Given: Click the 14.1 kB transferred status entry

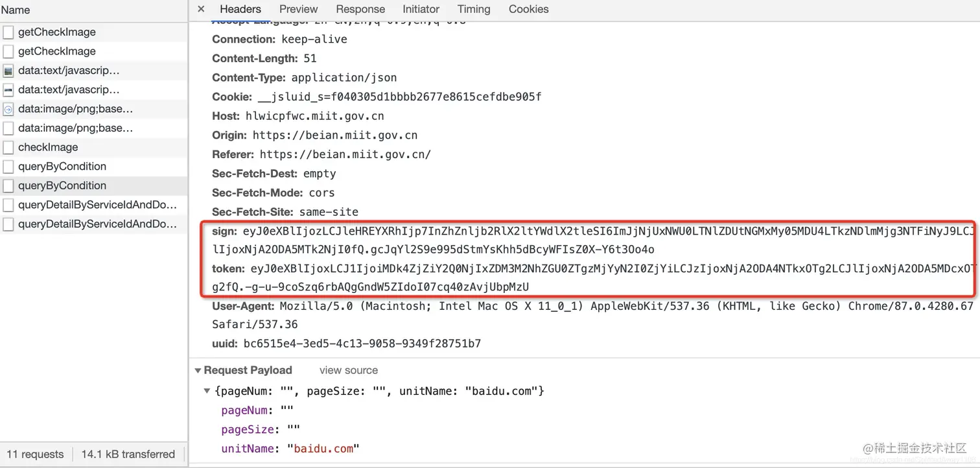Looking at the screenshot, I should [128, 454].
